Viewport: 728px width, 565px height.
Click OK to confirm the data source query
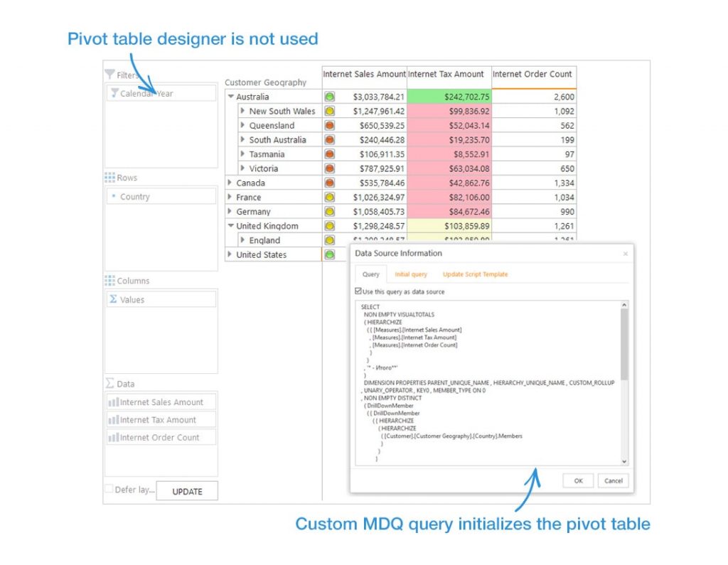click(x=577, y=481)
